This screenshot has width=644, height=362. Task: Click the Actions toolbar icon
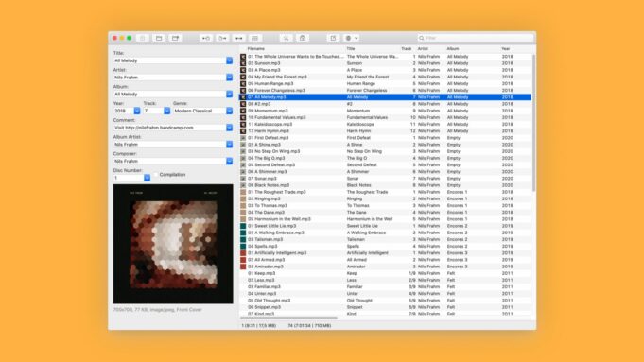(x=286, y=38)
